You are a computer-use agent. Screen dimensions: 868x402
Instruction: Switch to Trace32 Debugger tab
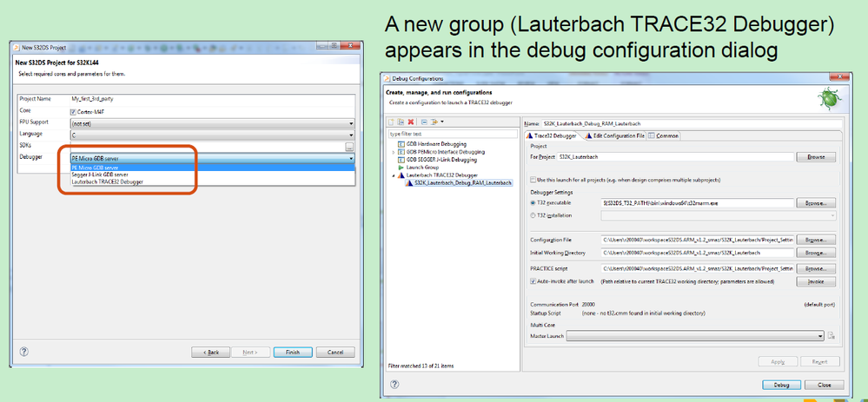click(x=552, y=135)
